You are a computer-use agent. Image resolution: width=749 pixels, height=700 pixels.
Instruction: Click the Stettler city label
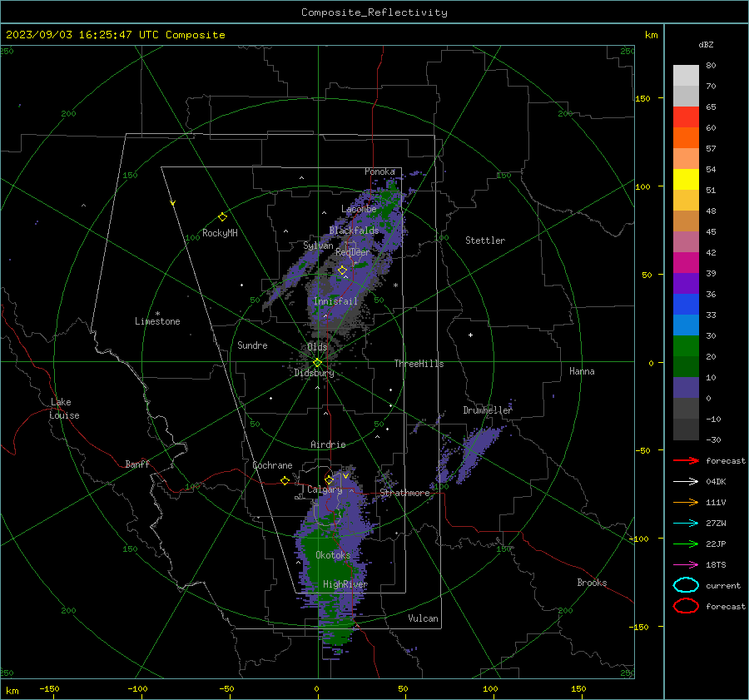(x=485, y=241)
